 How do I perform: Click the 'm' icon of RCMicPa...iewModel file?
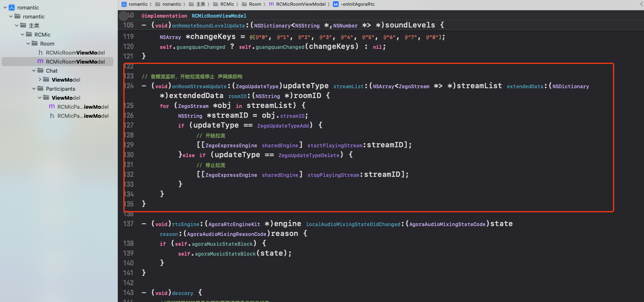[52, 107]
